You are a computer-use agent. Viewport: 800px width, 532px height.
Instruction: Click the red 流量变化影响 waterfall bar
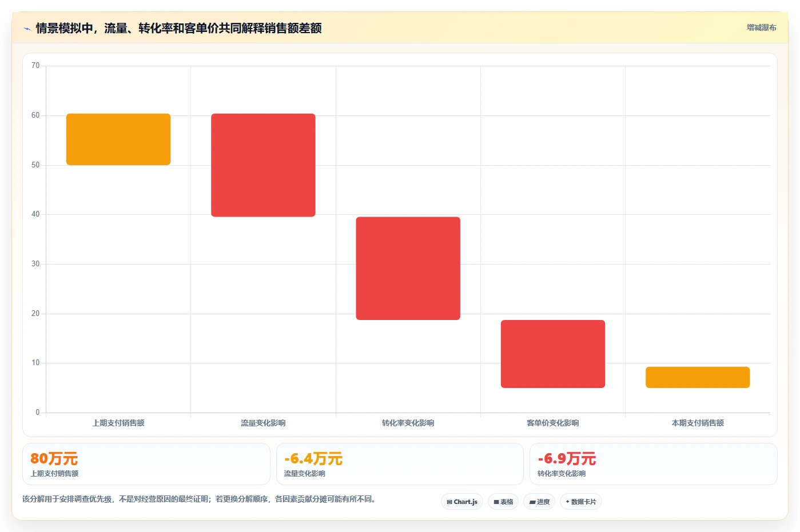263,165
